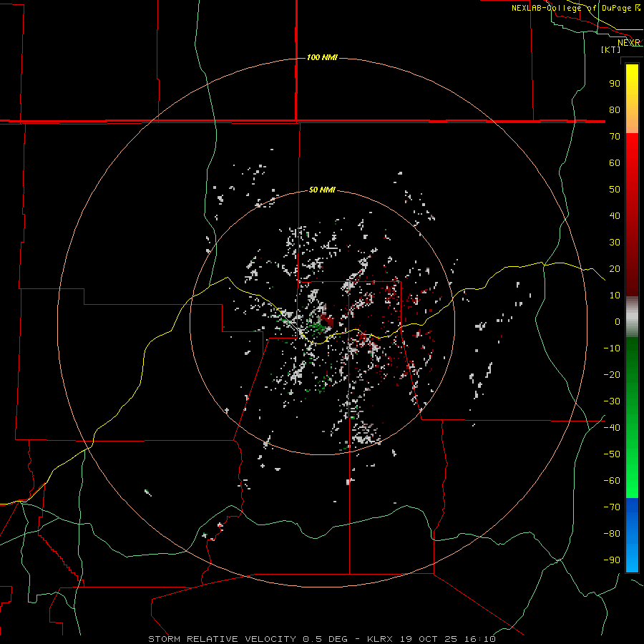Click the blue bottom segment of the colorbar
Viewport: 644px width, 644px height.
[x=632, y=535]
